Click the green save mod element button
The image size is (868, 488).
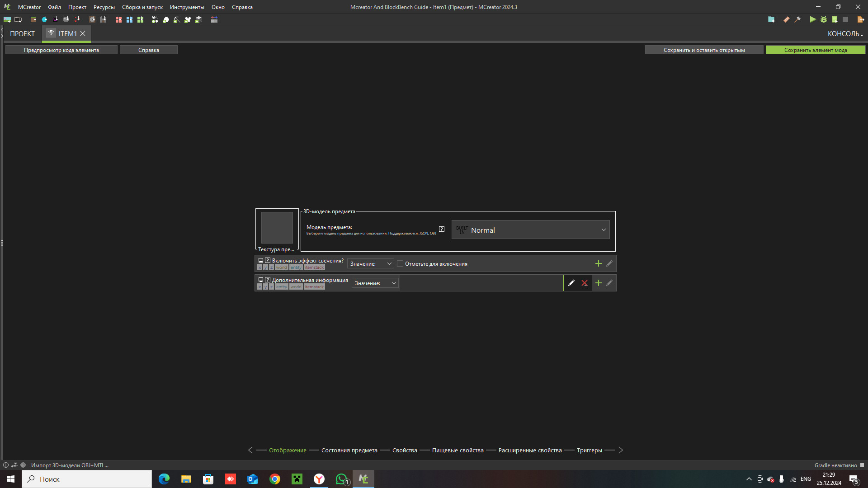coord(815,50)
